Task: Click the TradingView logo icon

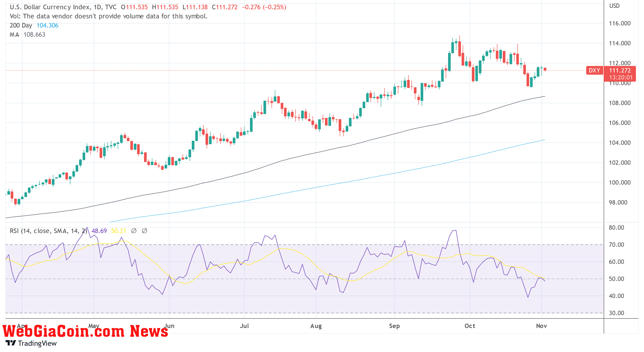Action: pos(11,343)
